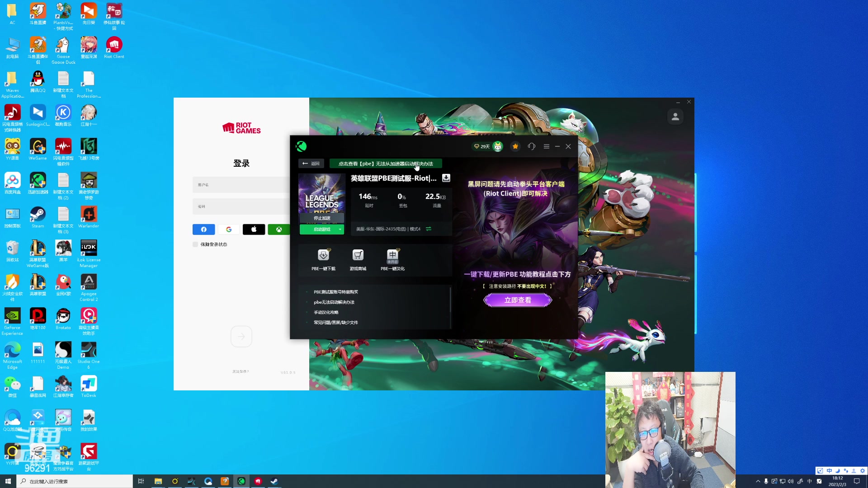Toggle the 保持登录状态 checkbox
This screenshot has height=488, width=868.
point(195,244)
